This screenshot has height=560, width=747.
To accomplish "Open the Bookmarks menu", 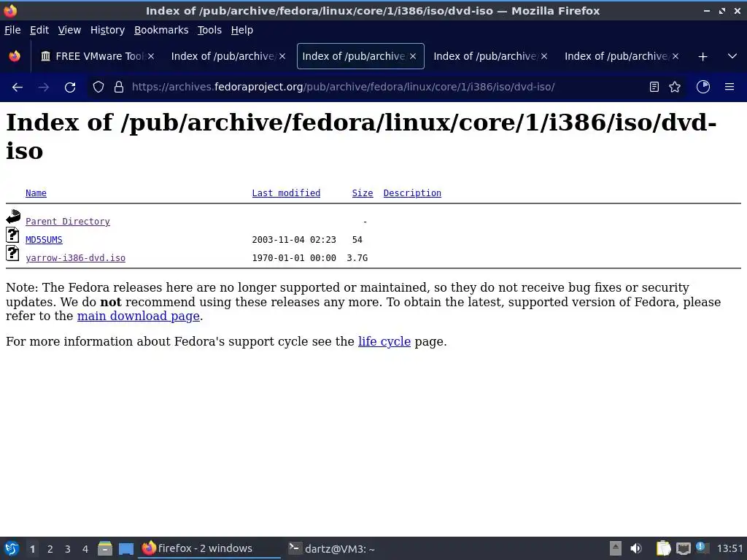I will coord(161,30).
